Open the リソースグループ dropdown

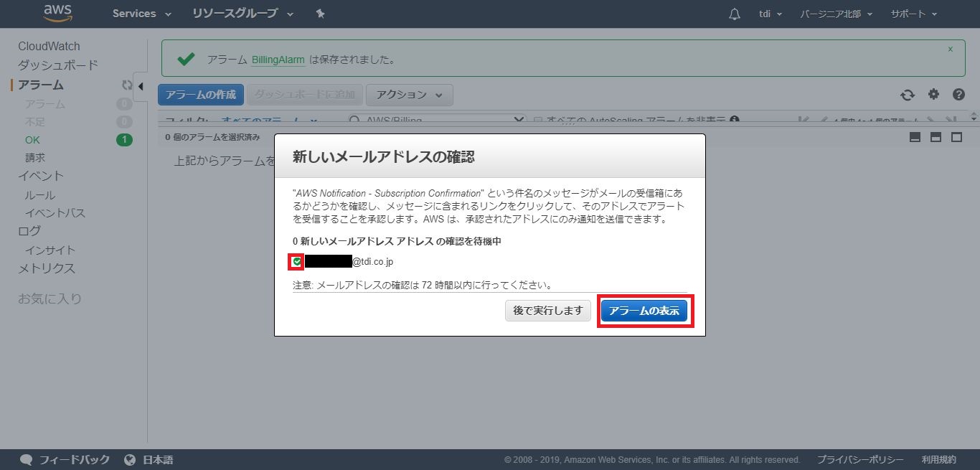pos(242,14)
